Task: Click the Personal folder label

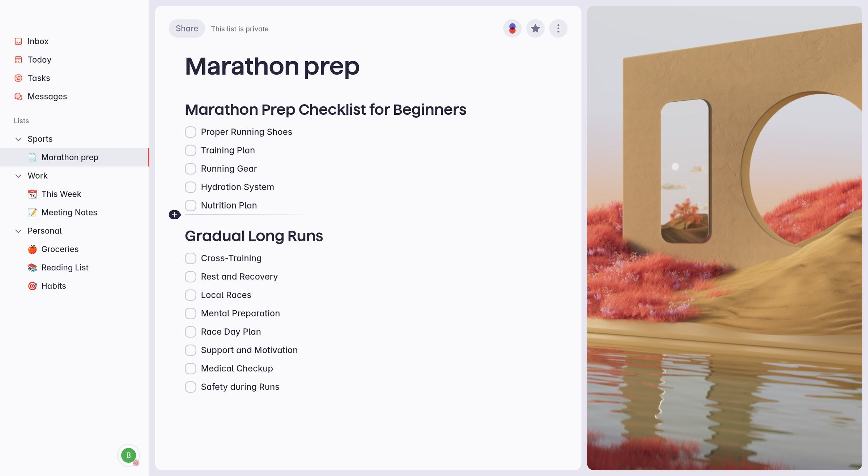Action: coord(44,231)
